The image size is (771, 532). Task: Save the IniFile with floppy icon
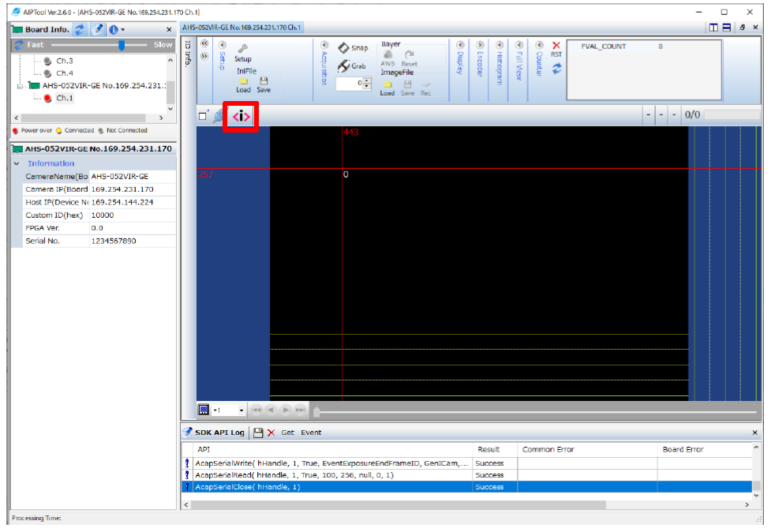264,81
